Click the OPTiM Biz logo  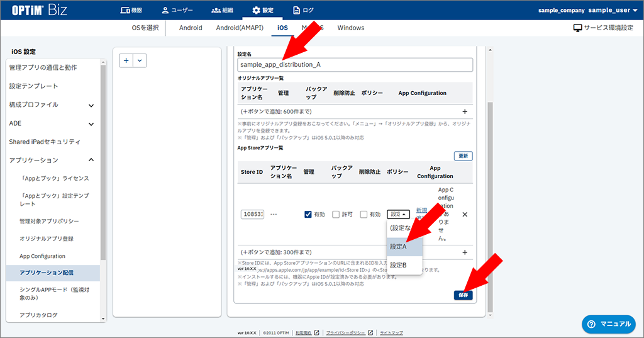click(x=40, y=10)
